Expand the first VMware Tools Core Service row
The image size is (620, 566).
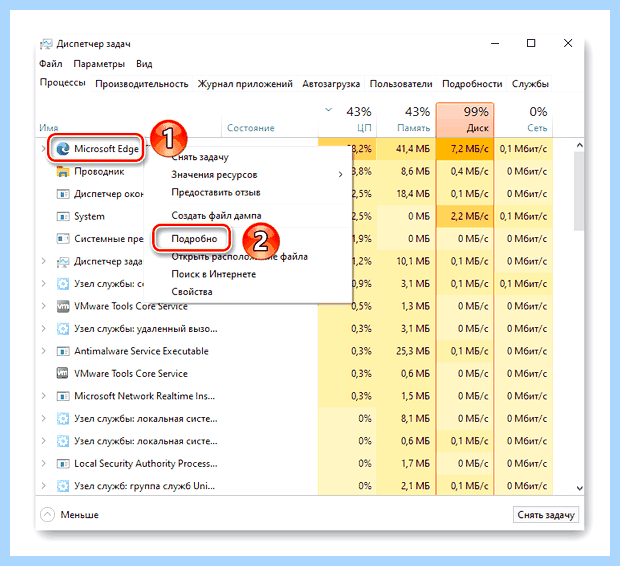pyautogui.click(x=43, y=307)
